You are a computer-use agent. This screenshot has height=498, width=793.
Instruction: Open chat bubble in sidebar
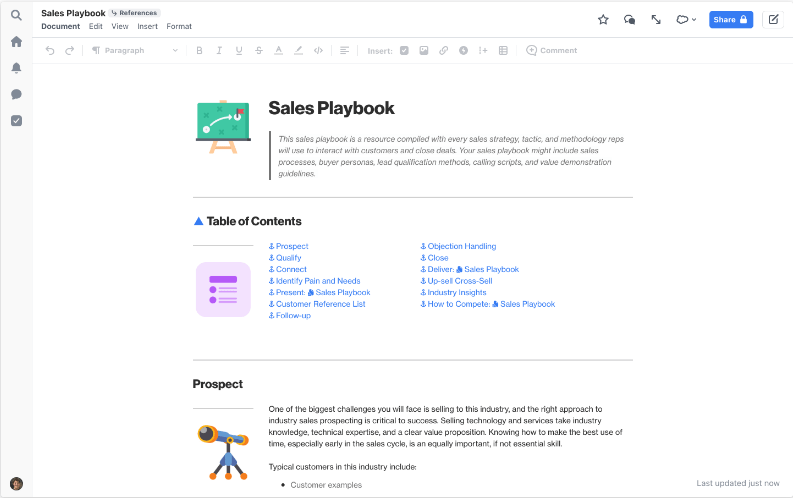tap(16, 94)
